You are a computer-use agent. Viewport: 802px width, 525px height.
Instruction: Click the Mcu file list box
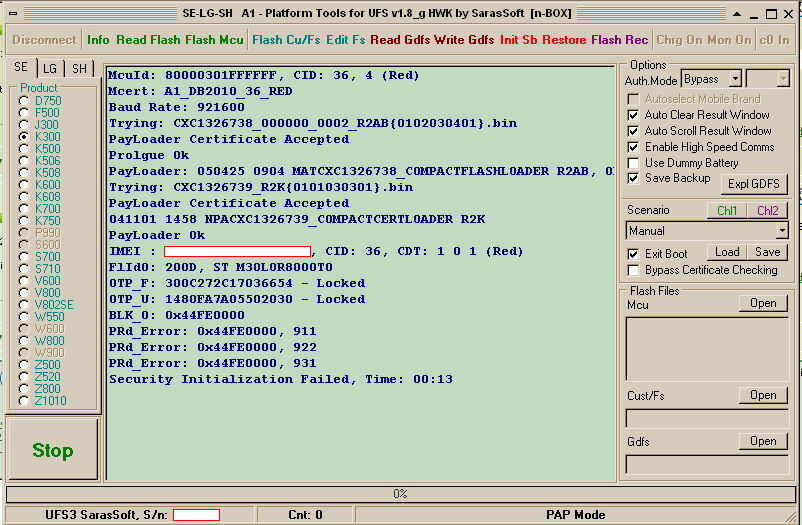707,348
